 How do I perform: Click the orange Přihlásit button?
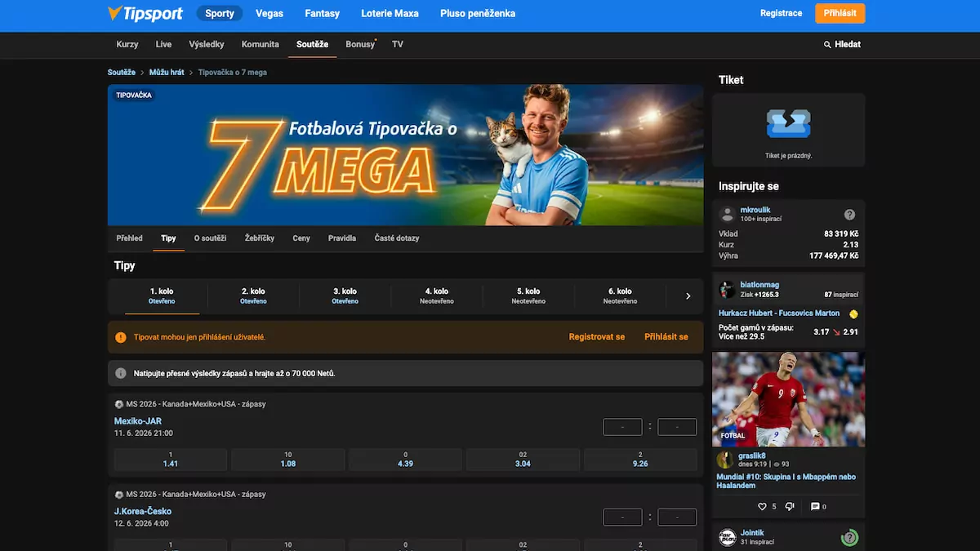840,13
